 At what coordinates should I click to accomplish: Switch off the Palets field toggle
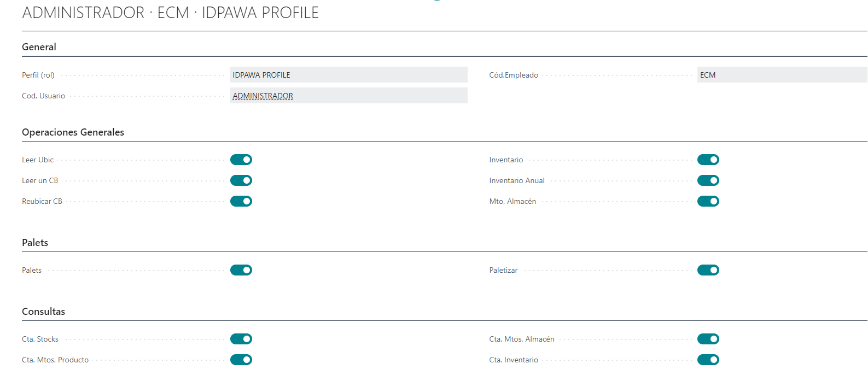point(241,270)
